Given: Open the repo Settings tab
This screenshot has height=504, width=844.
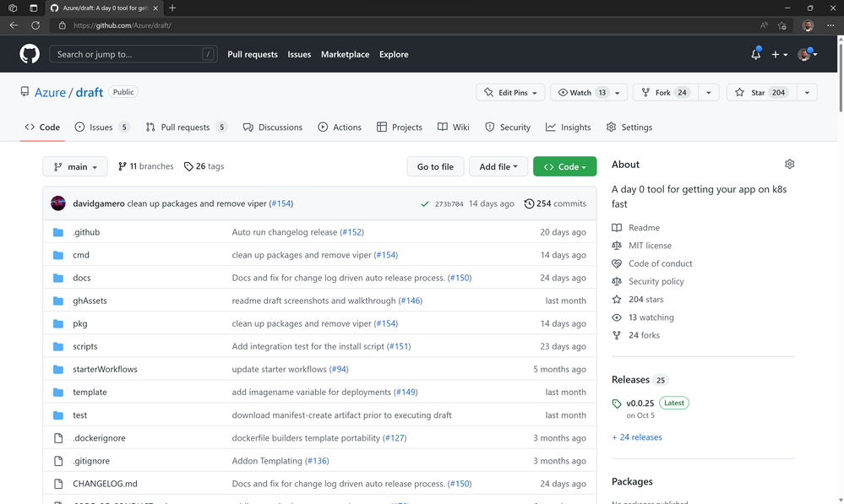Looking at the screenshot, I should [629, 127].
